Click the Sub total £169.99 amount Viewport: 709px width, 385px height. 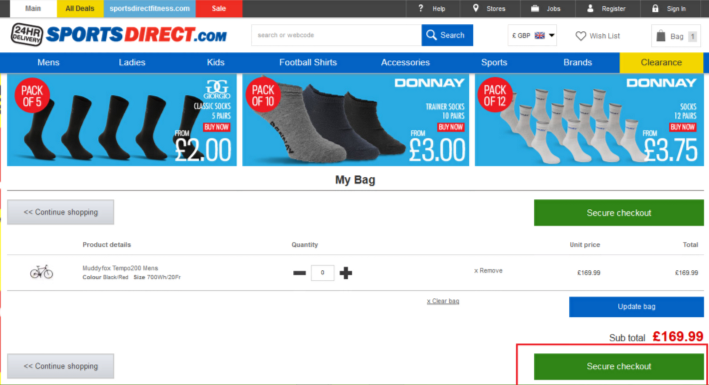point(678,337)
